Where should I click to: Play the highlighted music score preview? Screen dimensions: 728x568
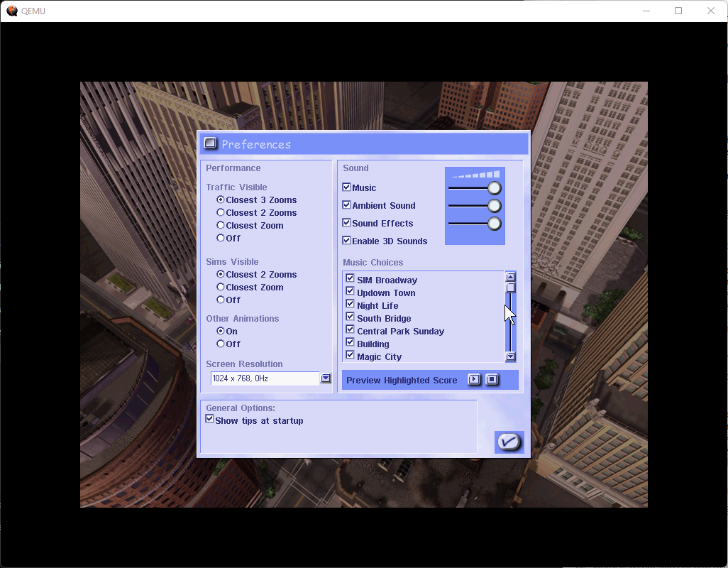(474, 380)
